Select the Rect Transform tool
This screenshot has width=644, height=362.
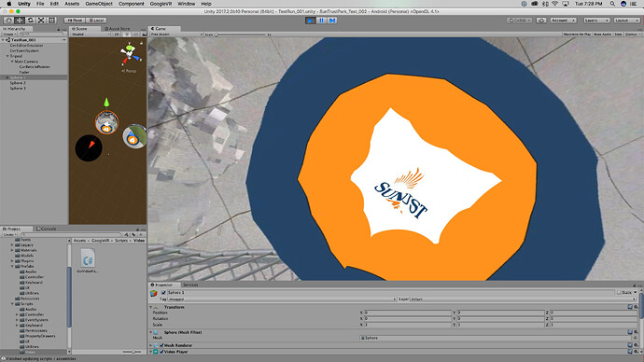coord(51,21)
